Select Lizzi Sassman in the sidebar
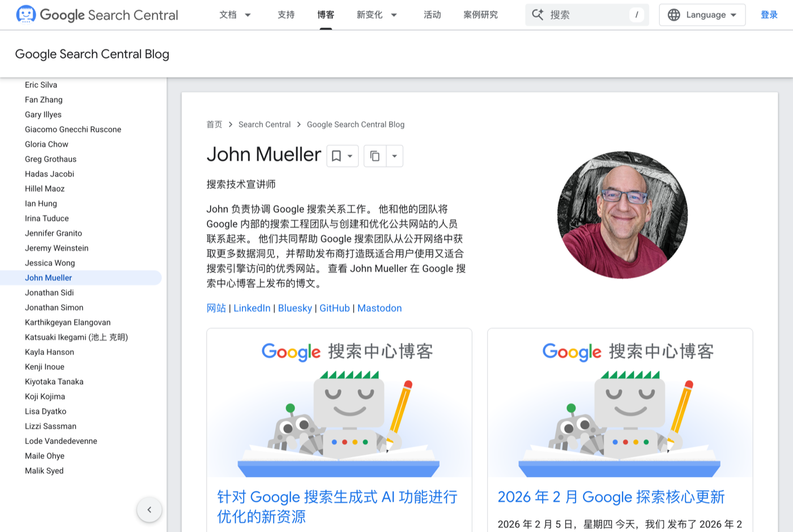Viewport: 793px width, 532px height. (x=50, y=426)
